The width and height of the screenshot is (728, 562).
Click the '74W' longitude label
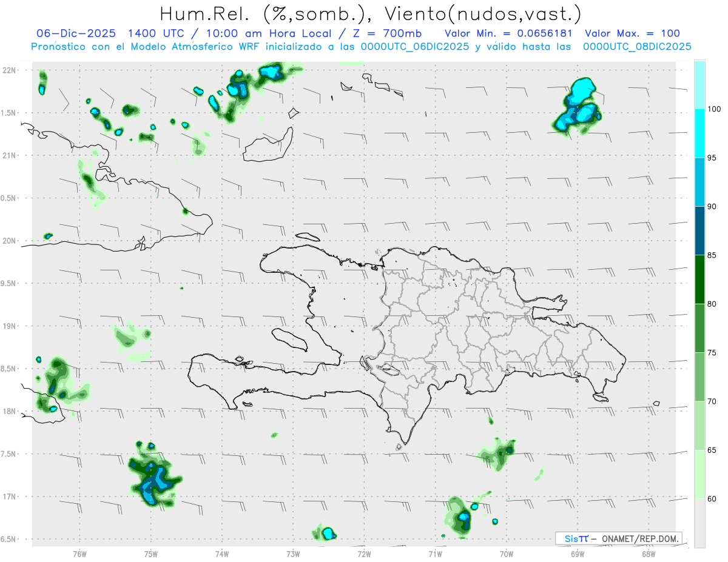pyautogui.click(x=222, y=554)
